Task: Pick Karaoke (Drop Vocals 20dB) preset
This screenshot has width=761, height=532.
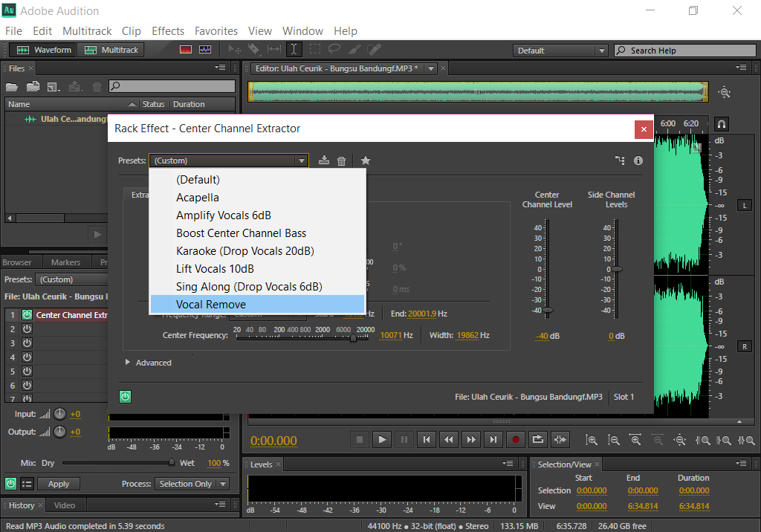Action: pos(257,251)
